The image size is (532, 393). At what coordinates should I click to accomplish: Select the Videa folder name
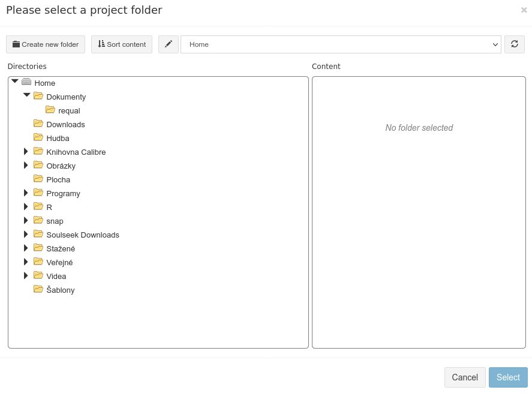(56, 277)
